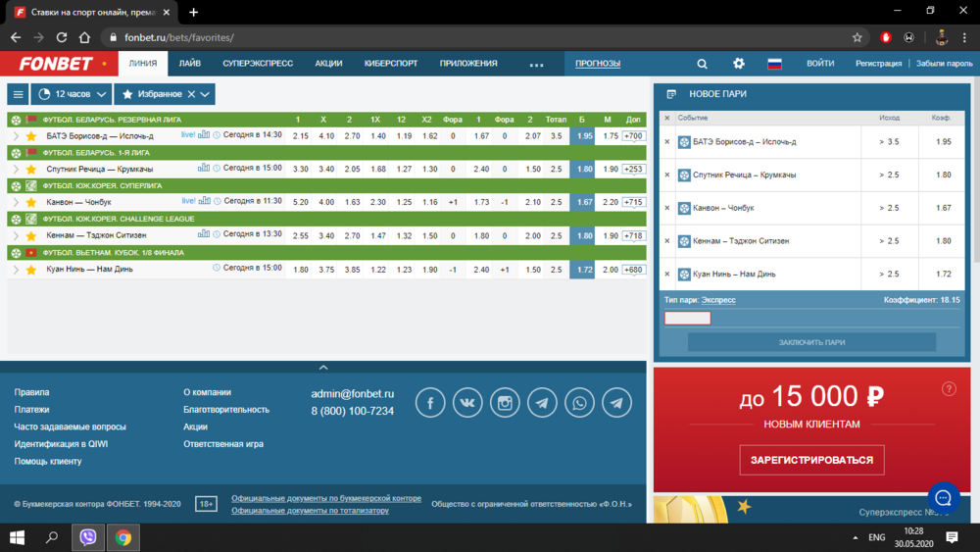980x552 pixels.
Task: Open the Регистрация link
Action: tap(878, 63)
